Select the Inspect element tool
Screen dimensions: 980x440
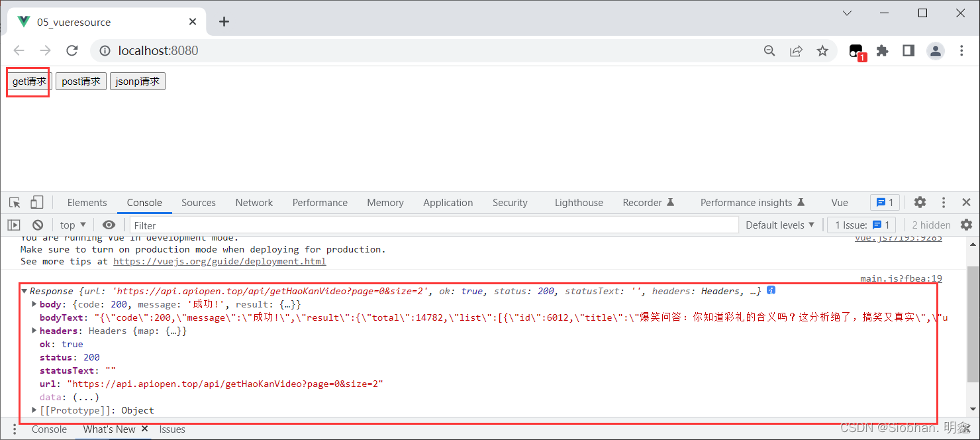click(14, 202)
